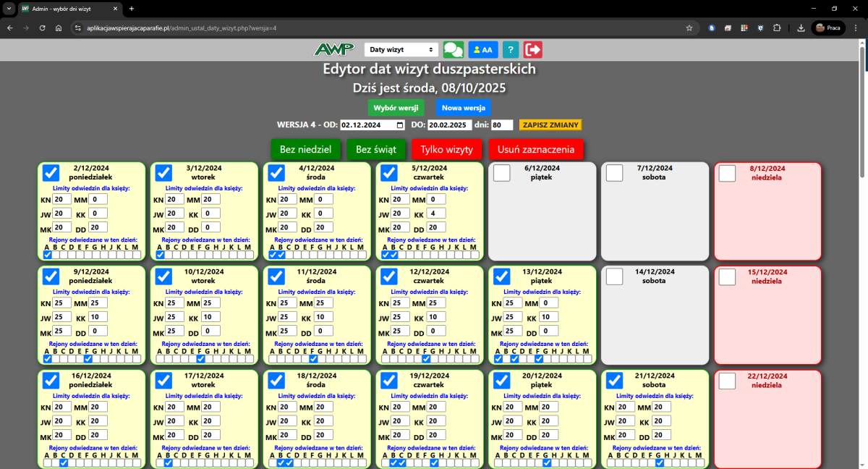Viewport: 868px width, 469px height.
Task: Open the green chat messages icon
Action: [454, 49]
